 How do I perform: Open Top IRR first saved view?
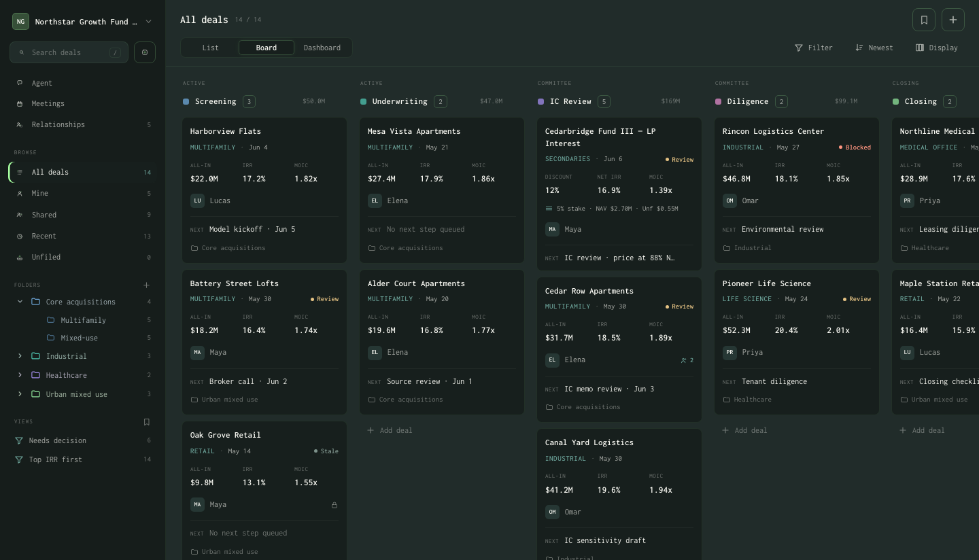[x=82, y=459]
